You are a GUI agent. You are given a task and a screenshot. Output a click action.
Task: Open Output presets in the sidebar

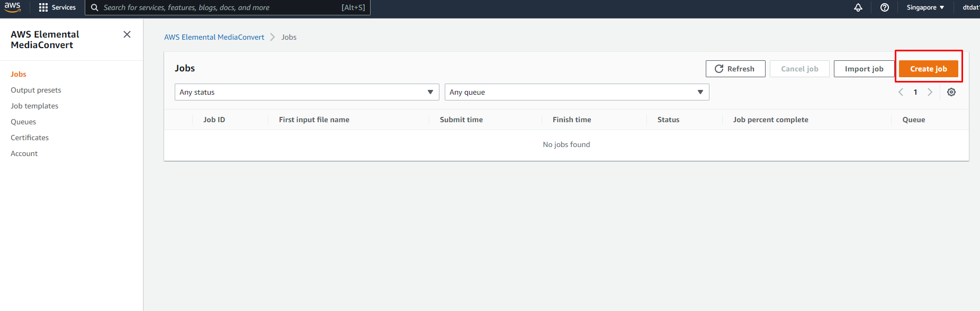pos(36,90)
